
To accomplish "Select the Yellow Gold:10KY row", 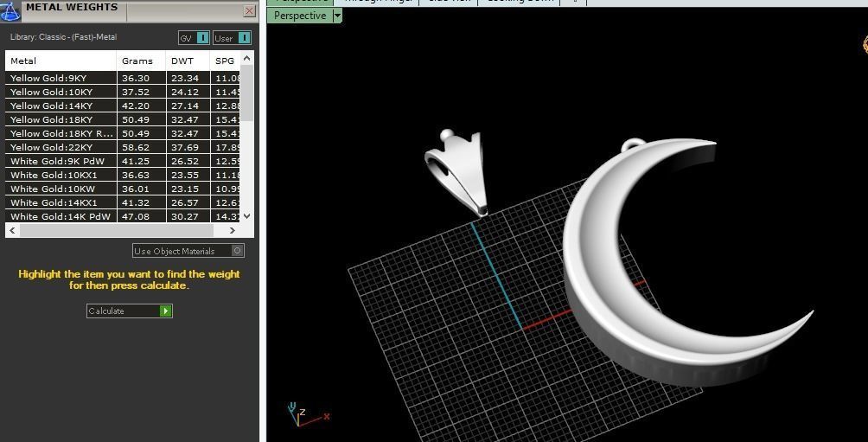I will [123, 92].
